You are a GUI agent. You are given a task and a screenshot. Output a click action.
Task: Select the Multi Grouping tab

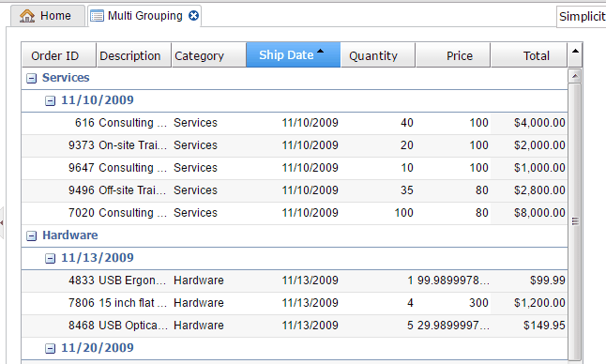[x=144, y=16]
